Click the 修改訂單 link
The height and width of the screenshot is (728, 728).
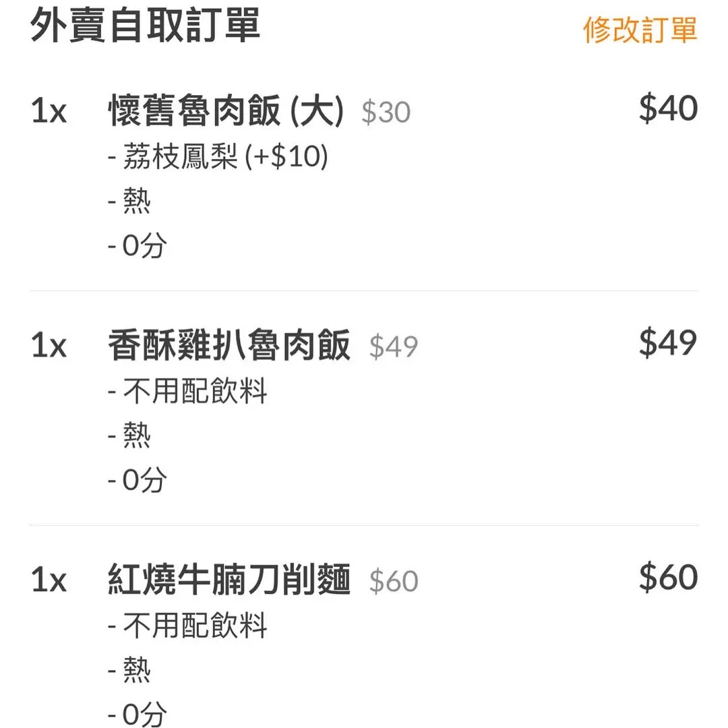640,30
